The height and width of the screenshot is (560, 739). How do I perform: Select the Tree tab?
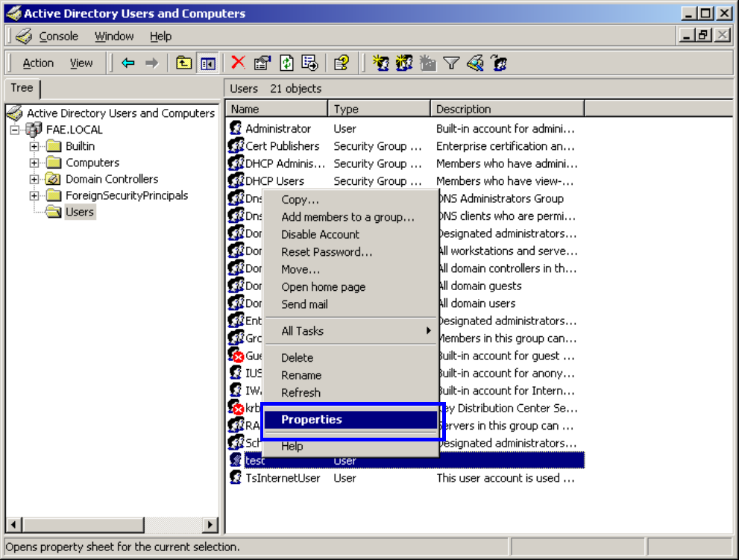22,88
